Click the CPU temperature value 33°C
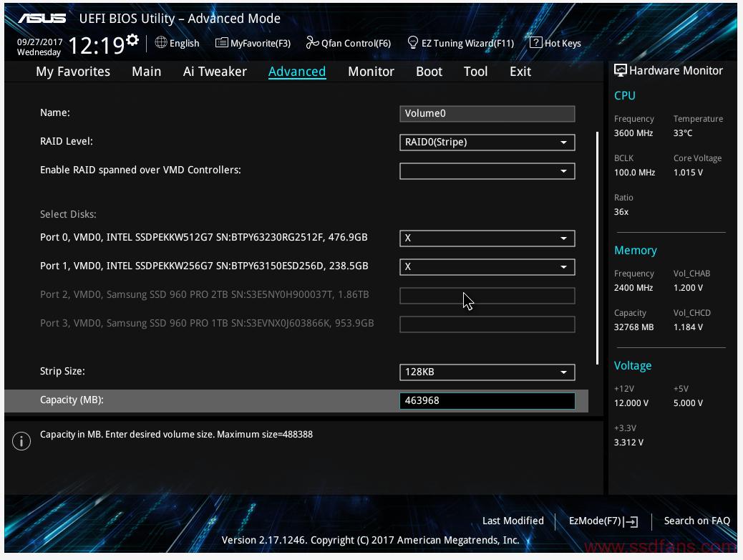The image size is (743, 560). (x=683, y=133)
